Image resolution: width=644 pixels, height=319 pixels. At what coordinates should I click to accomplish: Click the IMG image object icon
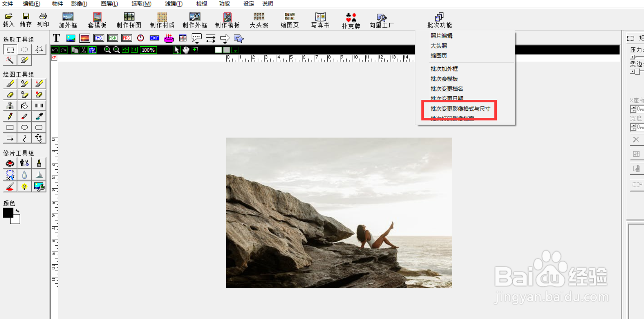click(99, 38)
